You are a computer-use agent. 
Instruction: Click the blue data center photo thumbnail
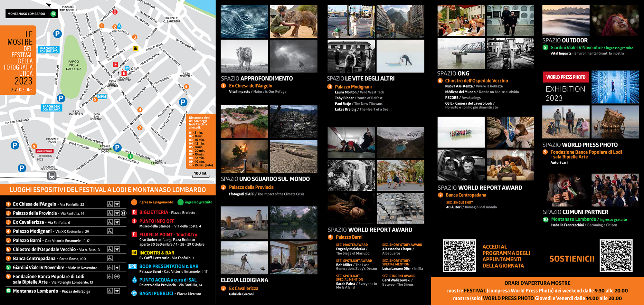tap(615, 87)
